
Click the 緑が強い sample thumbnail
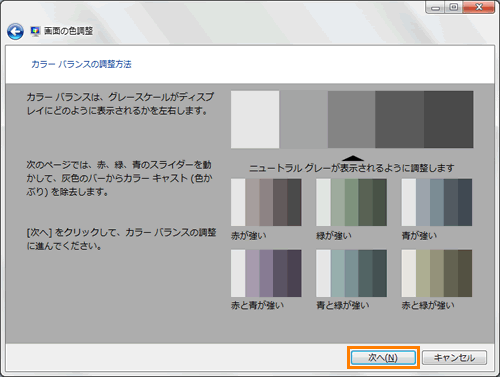pos(351,202)
